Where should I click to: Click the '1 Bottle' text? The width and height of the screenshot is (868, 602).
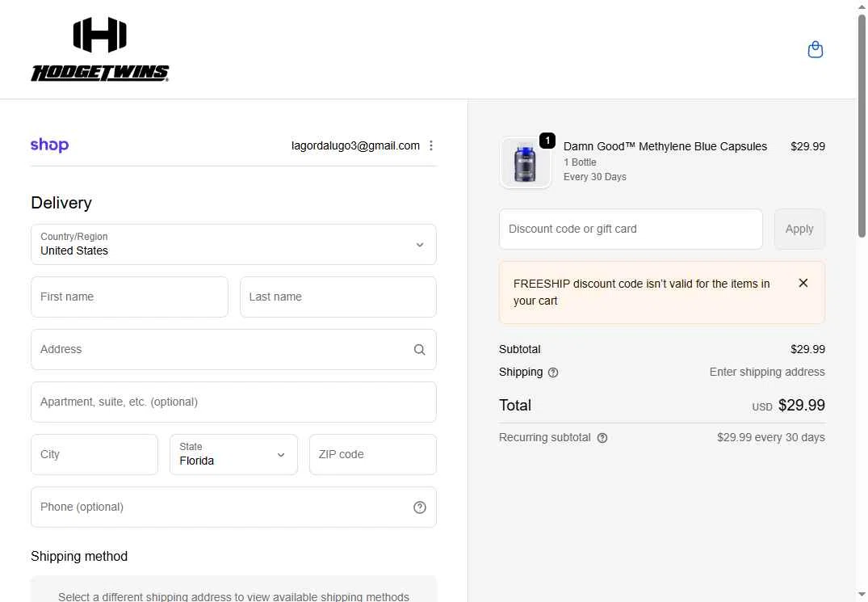pos(580,162)
